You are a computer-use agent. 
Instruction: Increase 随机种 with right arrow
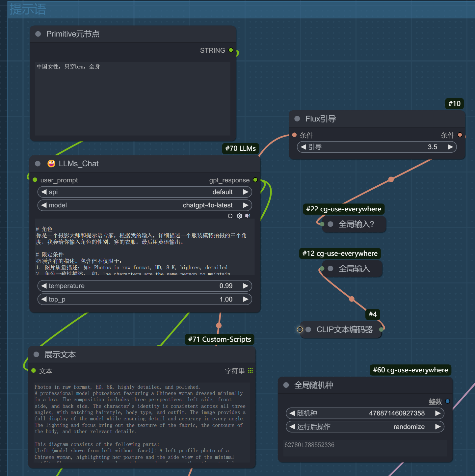[438, 413]
